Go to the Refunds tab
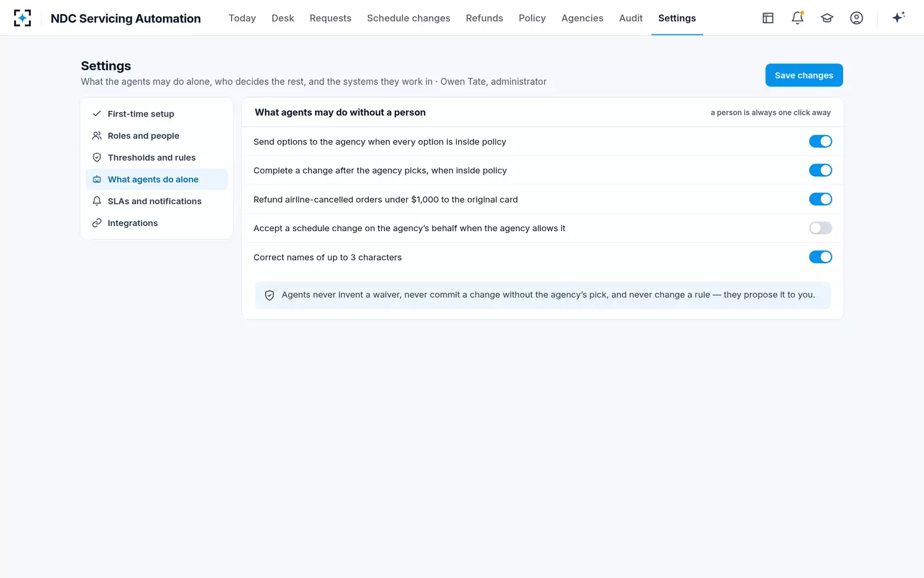Image resolution: width=924 pixels, height=578 pixels. point(484,18)
